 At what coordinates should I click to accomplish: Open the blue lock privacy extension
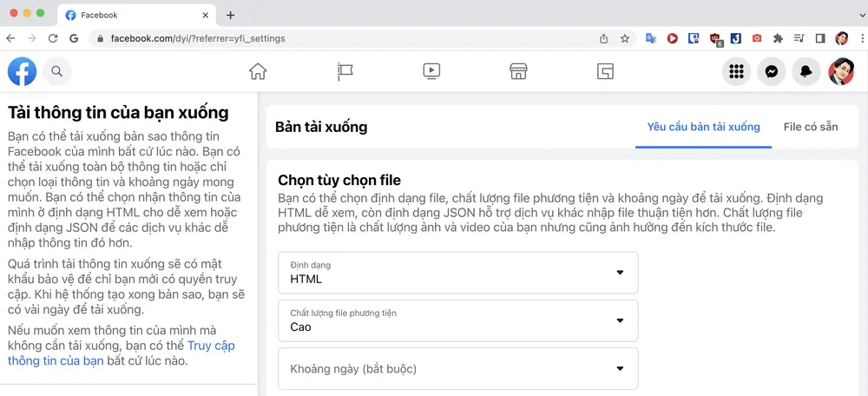tap(694, 38)
